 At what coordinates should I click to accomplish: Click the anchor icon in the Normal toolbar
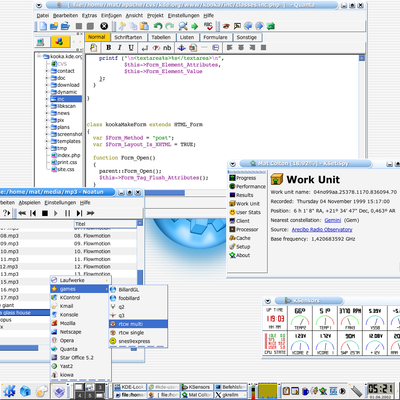pyautogui.click(x=181, y=48)
